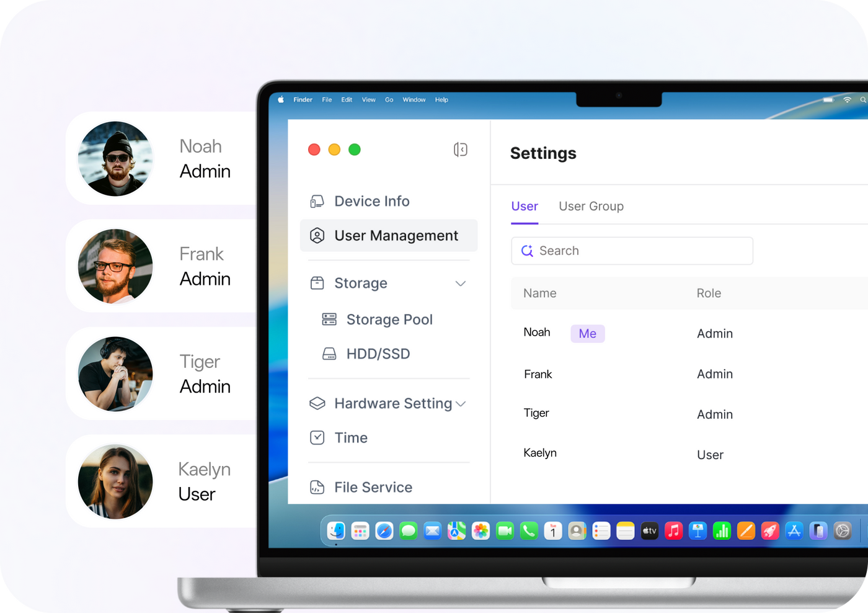868x613 pixels.
Task: Collapse the Hardware Setting chevron
Action: [461, 404]
